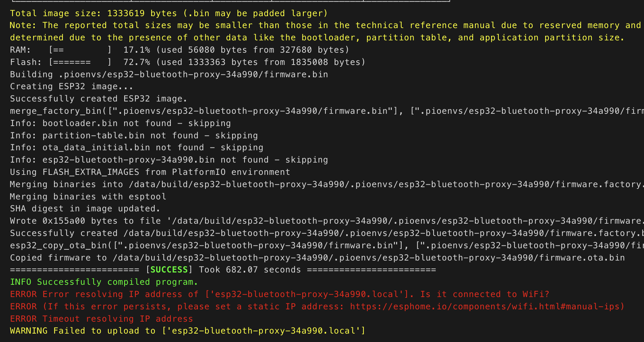Click the 'Failed to upload' WARNING line
Image resolution: width=644 pixels, height=342 pixels.
187,331
